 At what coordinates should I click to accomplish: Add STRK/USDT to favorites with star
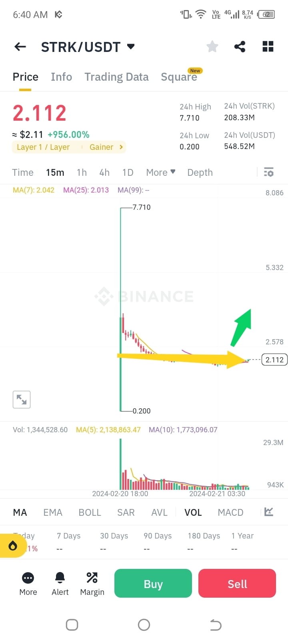tap(212, 47)
